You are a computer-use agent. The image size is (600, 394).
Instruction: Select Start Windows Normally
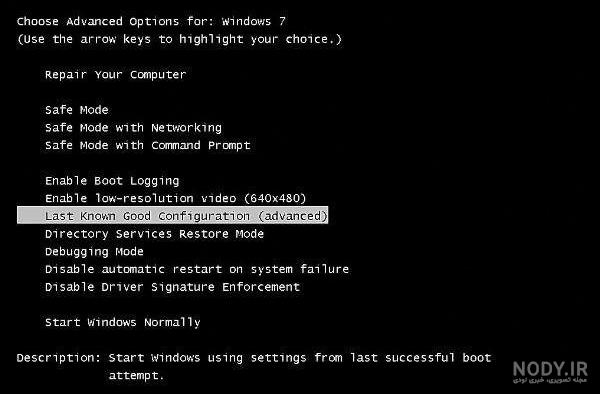(x=122, y=322)
